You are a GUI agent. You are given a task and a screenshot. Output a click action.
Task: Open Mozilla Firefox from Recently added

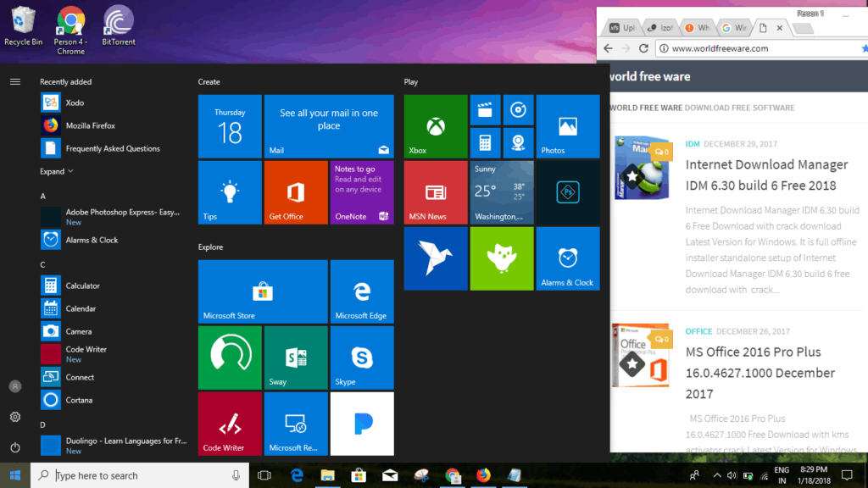114,125
